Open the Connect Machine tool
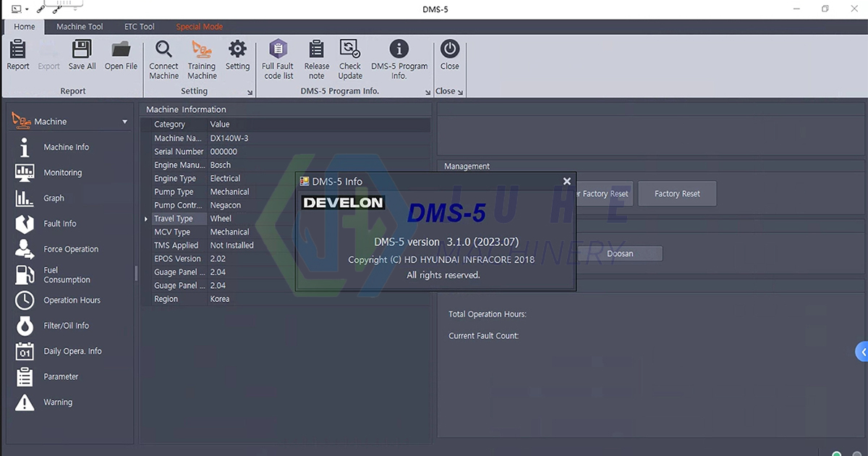This screenshot has height=456, width=868. pyautogui.click(x=163, y=58)
